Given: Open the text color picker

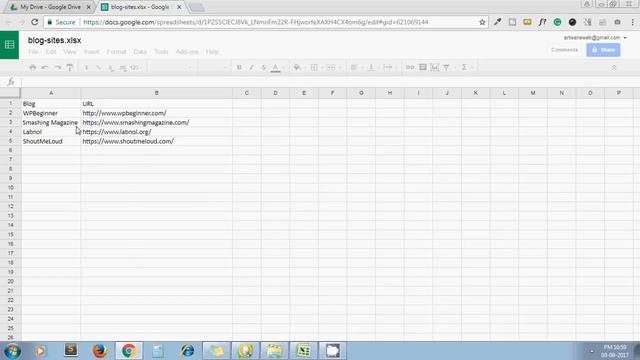Looking at the screenshot, I should click(x=276, y=68).
